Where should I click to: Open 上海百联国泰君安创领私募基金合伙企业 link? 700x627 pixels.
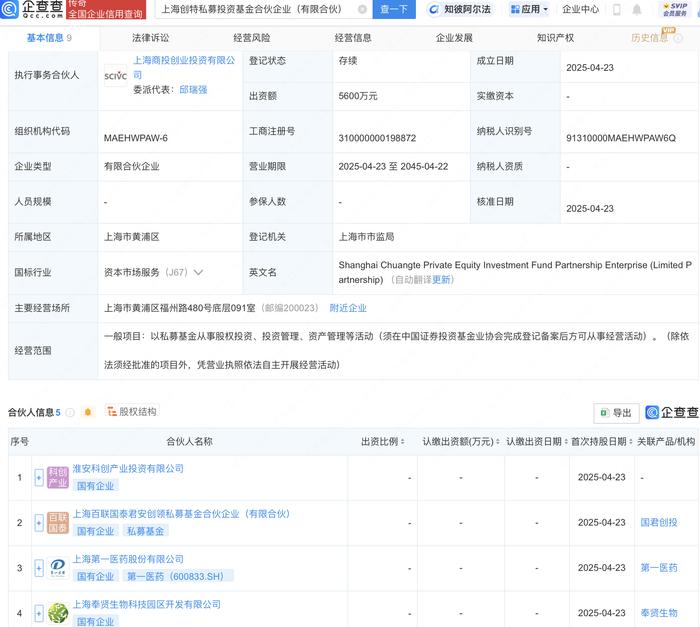[x=181, y=514]
